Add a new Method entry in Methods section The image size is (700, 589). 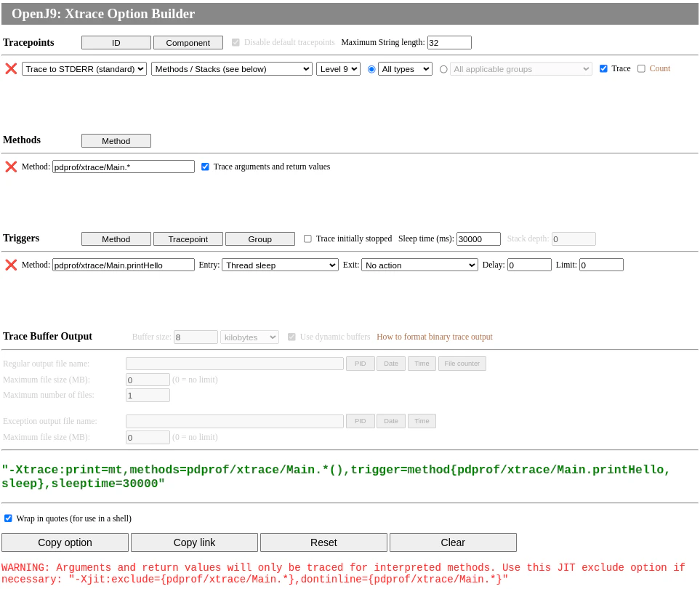(x=116, y=141)
